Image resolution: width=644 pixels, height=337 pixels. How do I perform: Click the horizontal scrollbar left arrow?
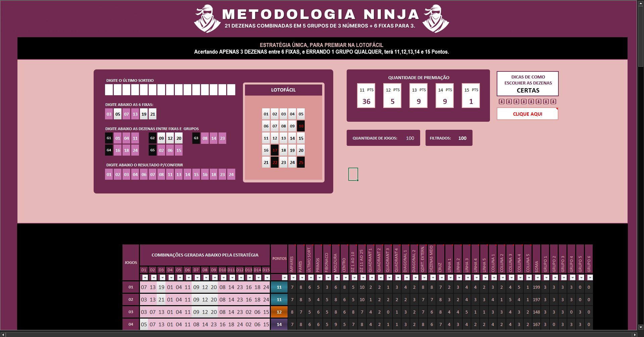click(x=3, y=334)
